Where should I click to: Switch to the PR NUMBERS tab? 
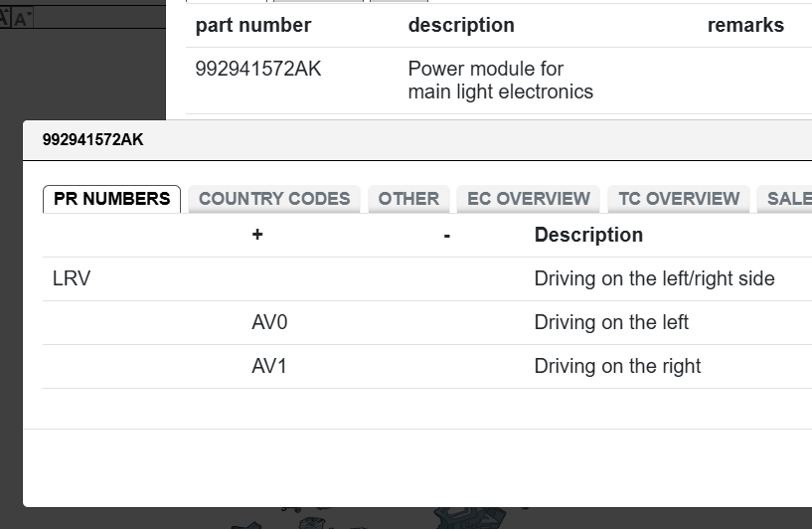click(111, 199)
